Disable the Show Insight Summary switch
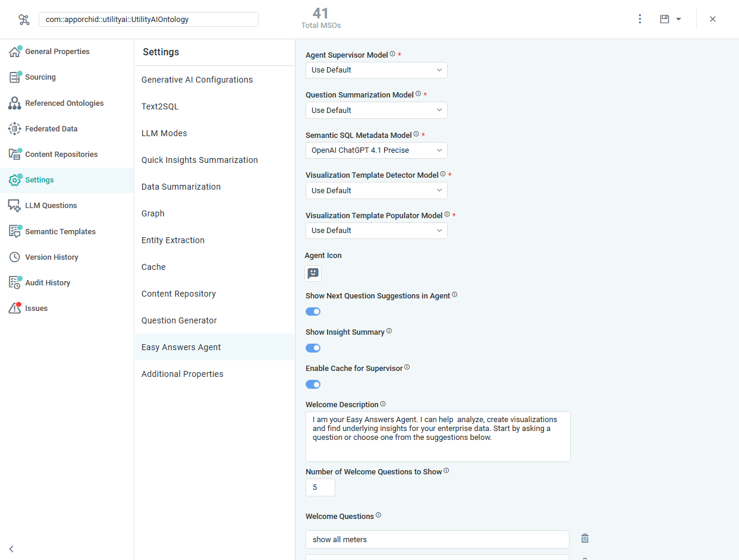This screenshot has width=739, height=560. (313, 348)
